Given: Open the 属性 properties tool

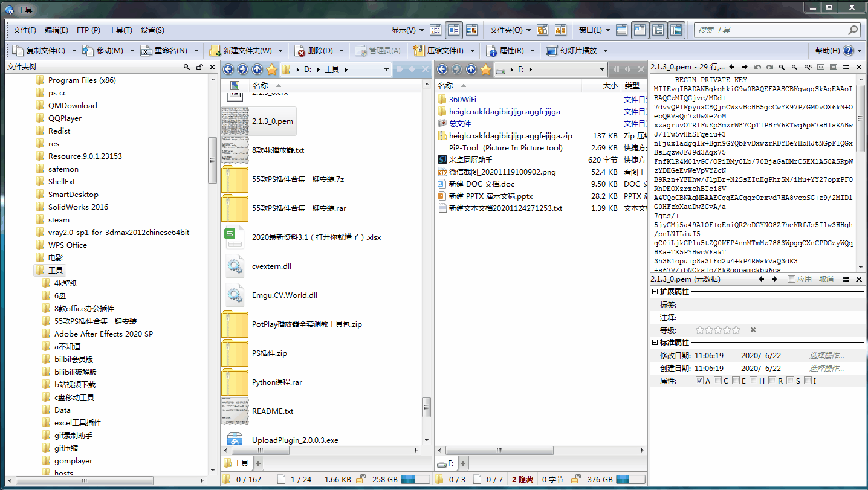Looking at the screenshot, I should (511, 50).
